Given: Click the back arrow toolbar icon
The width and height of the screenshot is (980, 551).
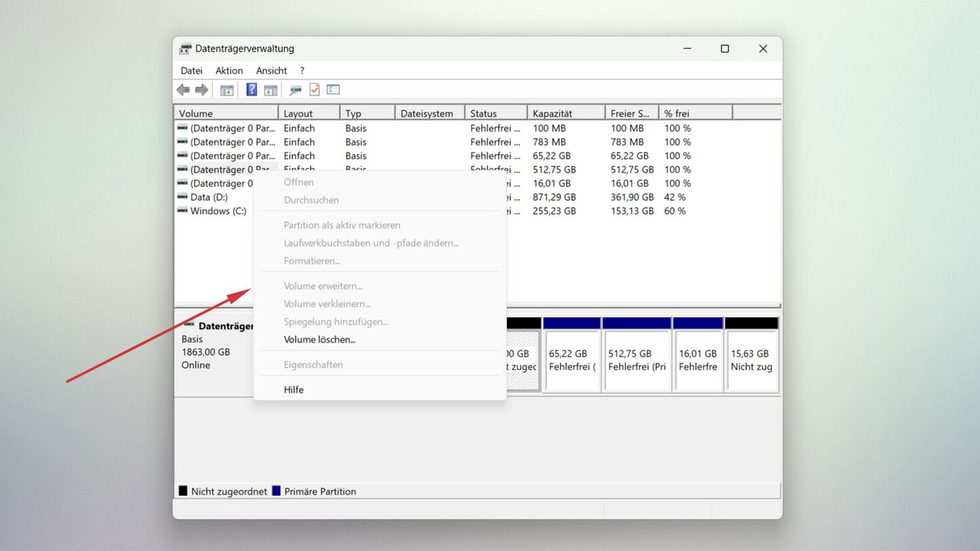Looking at the screenshot, I should pos(183,90).
